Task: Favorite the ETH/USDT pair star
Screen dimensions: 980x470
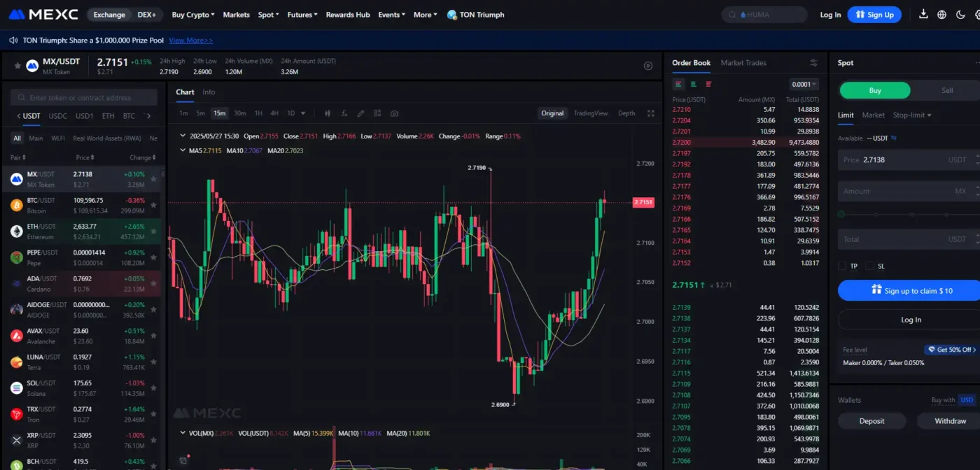Action: point(153,232)
